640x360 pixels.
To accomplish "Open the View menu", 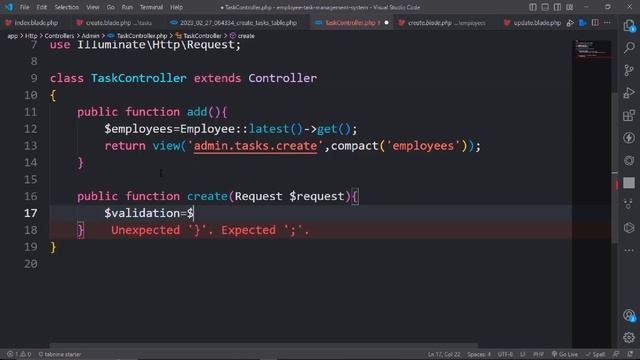I will (93, 7).
